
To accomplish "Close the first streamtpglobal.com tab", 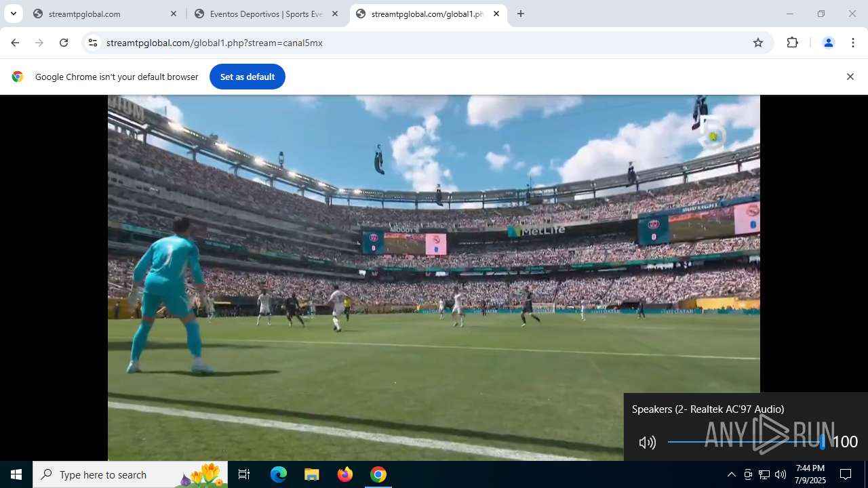I will click(174, 14).
